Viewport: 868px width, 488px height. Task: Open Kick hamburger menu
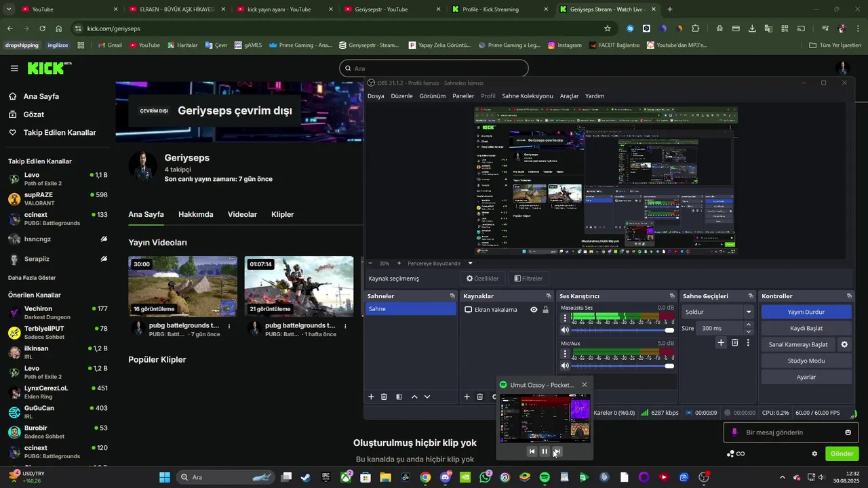[14, 68]
